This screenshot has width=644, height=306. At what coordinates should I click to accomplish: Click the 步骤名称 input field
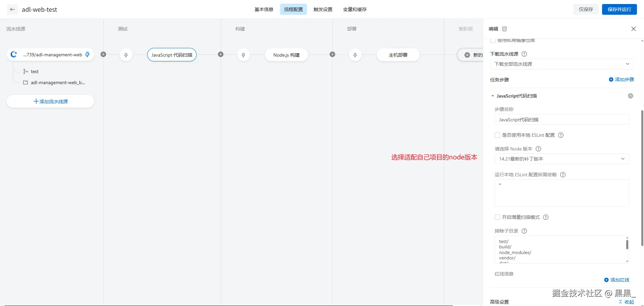562,120
